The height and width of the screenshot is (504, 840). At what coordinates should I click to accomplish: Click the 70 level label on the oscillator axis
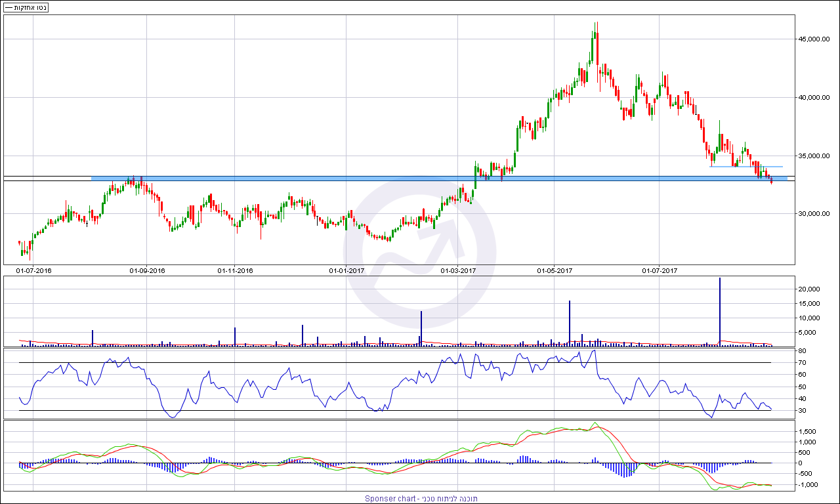(x=802, y=363)
